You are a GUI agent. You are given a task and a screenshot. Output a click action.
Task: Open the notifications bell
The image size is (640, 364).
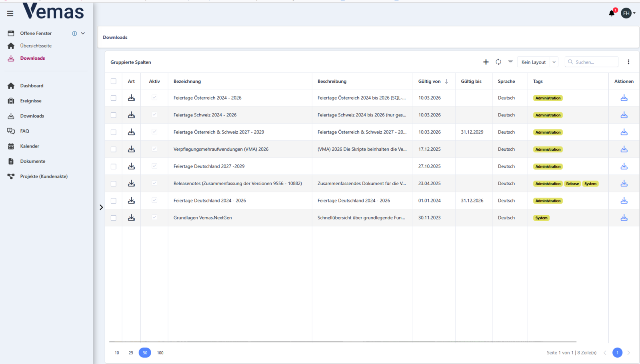612,13
